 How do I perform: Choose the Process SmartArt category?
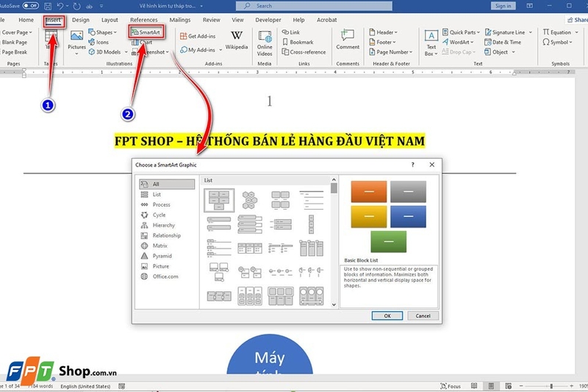pos(167,204)
